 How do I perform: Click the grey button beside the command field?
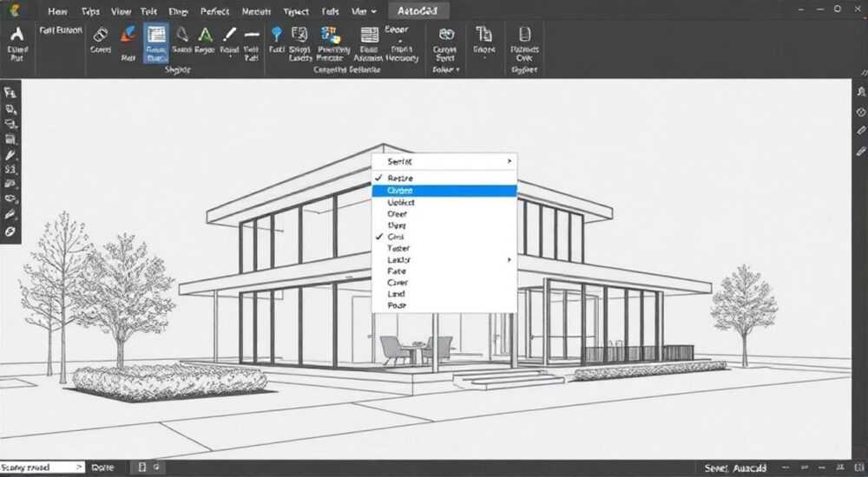pos(103,467)
